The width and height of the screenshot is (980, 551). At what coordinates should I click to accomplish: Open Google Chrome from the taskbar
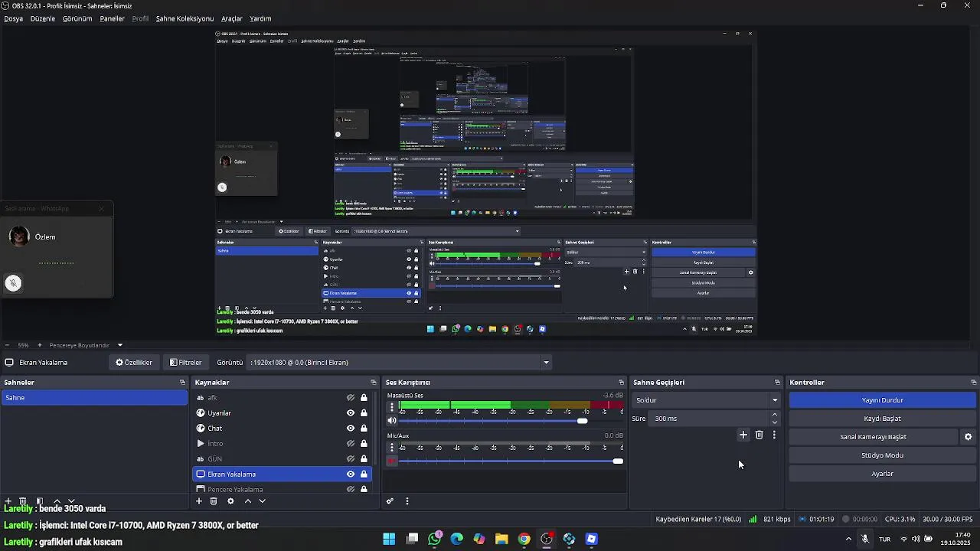[524, 539]
